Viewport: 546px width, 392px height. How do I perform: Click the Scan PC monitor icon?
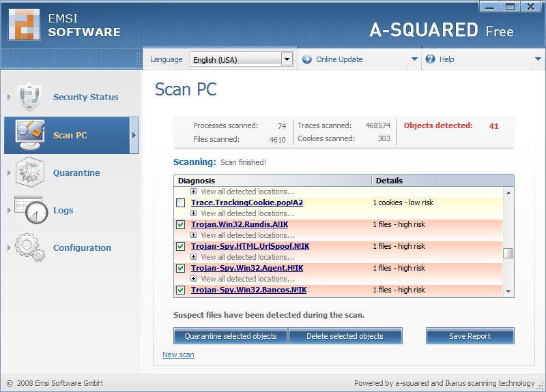coord(29,135)
